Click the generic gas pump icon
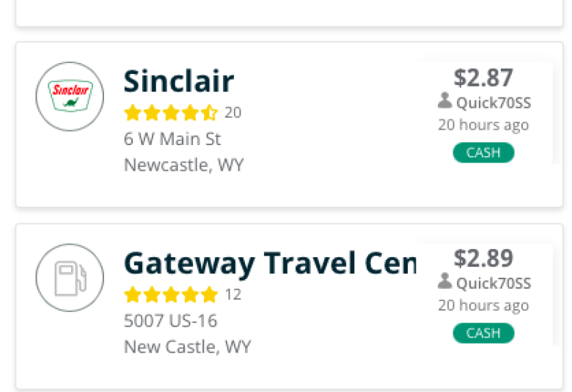 (x=70, y=278)
